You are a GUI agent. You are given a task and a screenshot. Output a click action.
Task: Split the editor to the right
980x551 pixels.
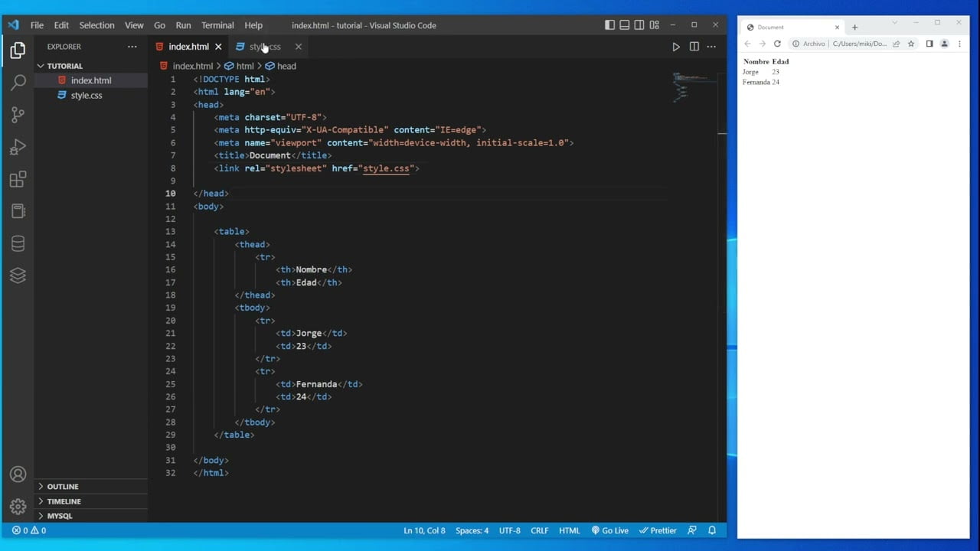click(x=694, y=47)
